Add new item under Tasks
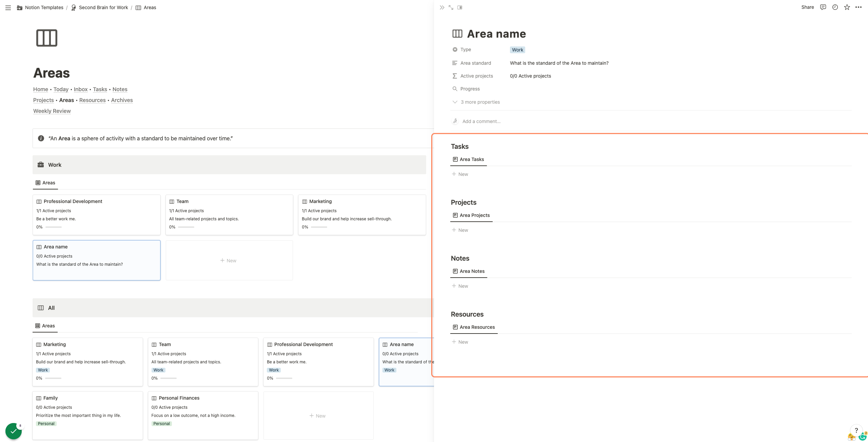This screenshot has height=442, width=868. (460, 174)
